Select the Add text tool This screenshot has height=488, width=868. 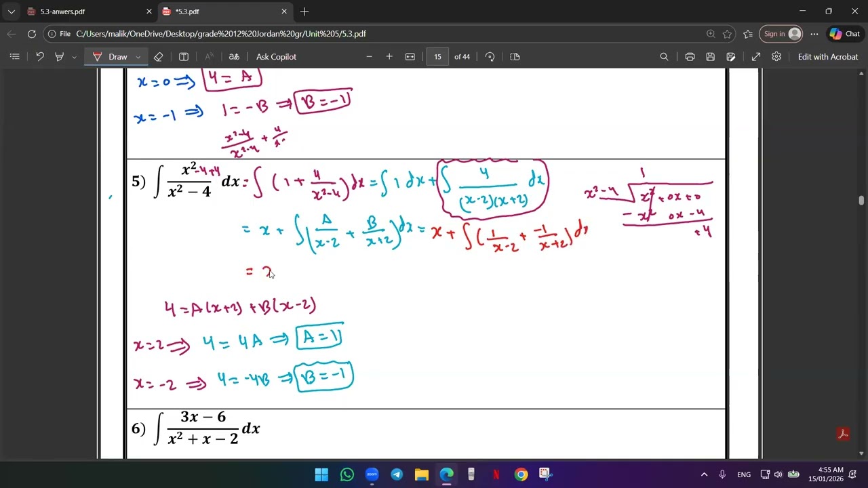pos(184,57)
